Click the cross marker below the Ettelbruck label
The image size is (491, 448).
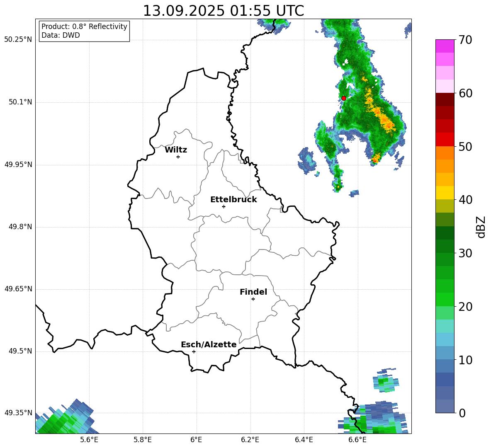pyautogui.click(x=224, y=206)
